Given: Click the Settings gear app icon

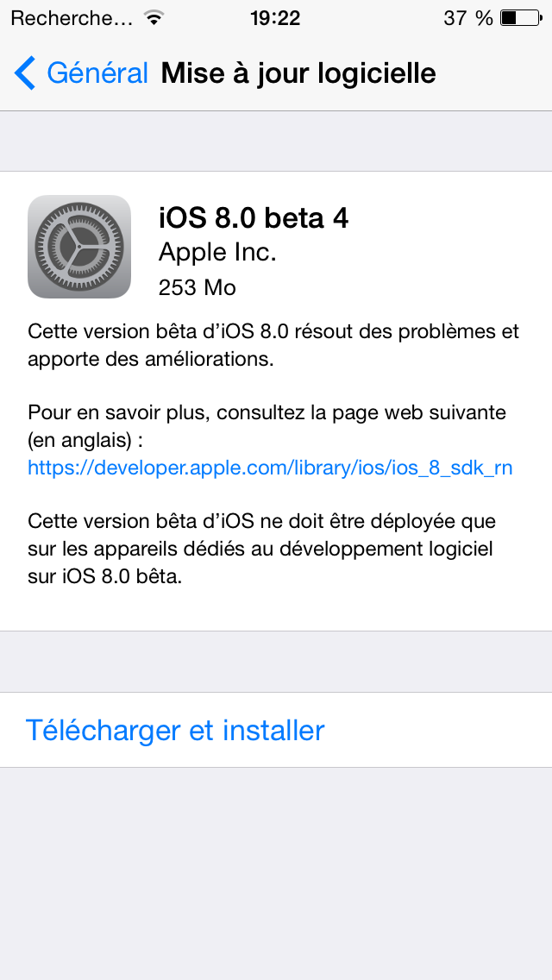Looking at the screenshot, I should [x=79, y=247].
